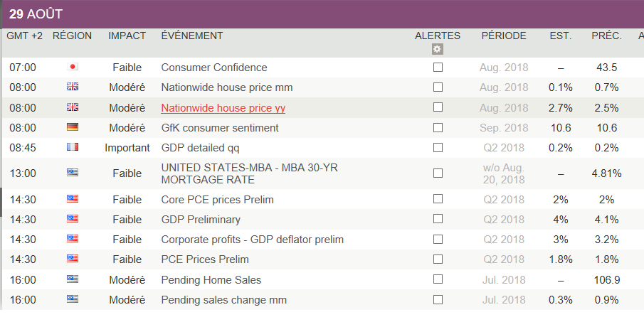This screenshot has width=644, height=327.
Task: Tick the alert checkbox for GfK consumer sentiment
Action: [x=438, y=128]
